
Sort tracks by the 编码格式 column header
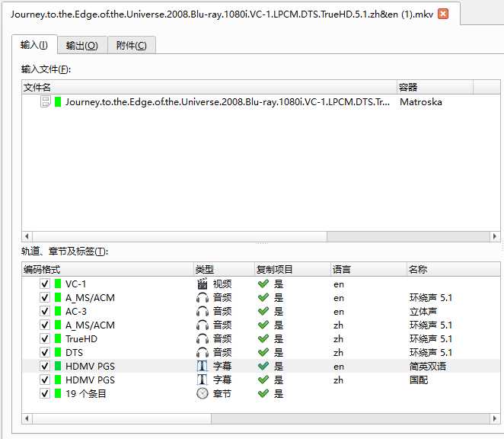107,269
